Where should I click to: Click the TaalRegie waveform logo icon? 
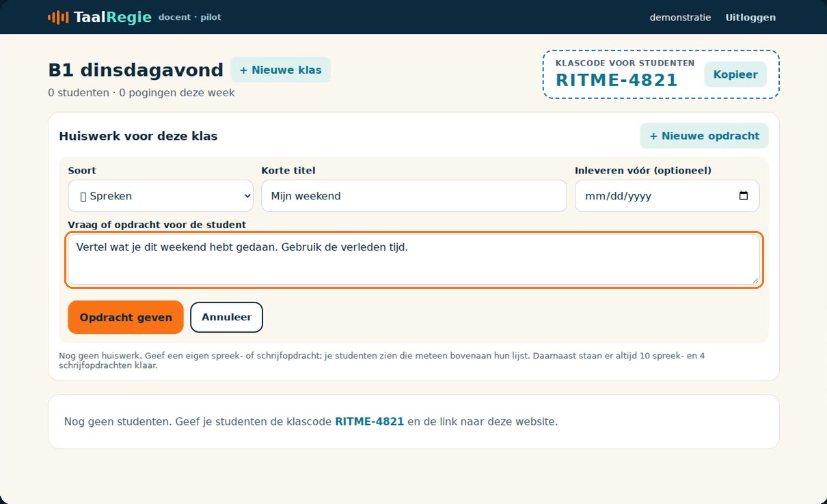click(58, 17)
